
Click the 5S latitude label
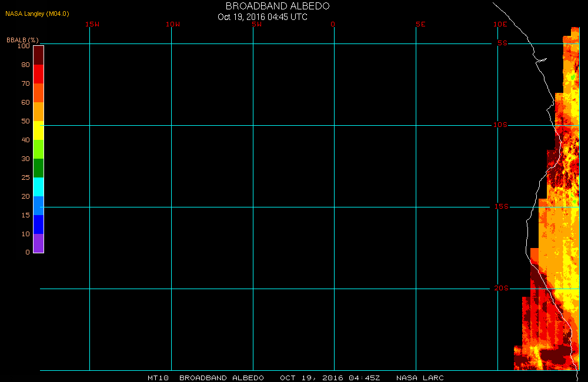(503, 43)
